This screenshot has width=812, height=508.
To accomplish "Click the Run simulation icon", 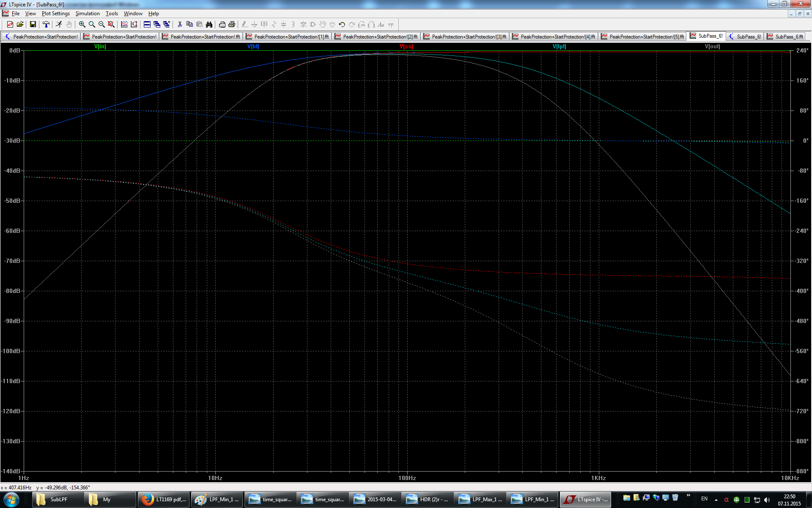I will [59, 25].
